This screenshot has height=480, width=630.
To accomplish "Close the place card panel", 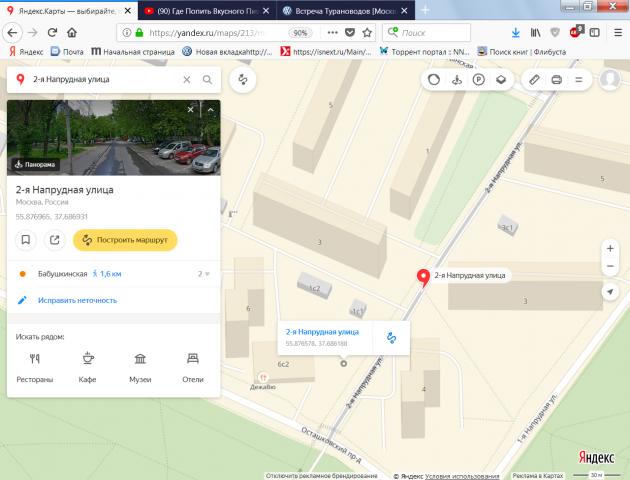I will (190, 109).
